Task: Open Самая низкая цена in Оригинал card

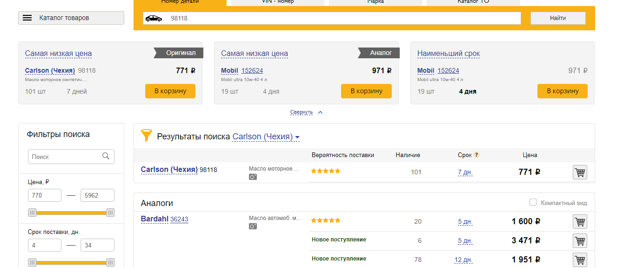Action: [x=58, y=54]
